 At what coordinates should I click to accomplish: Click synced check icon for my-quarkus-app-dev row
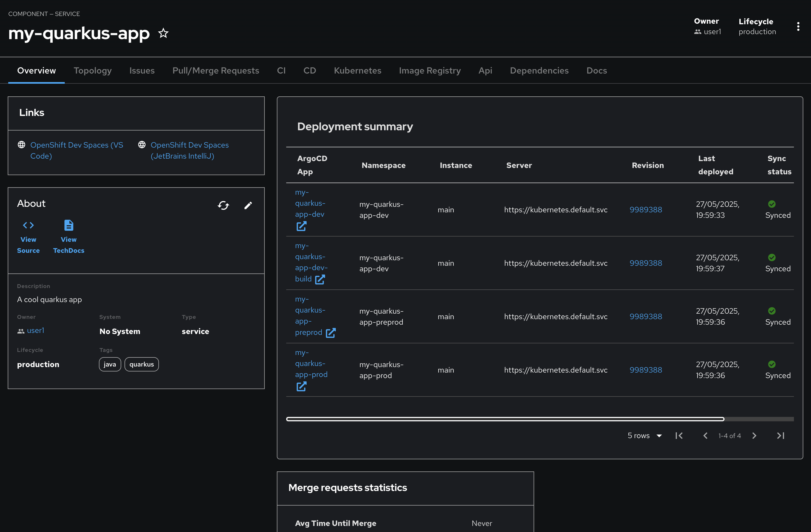(772, 204)
